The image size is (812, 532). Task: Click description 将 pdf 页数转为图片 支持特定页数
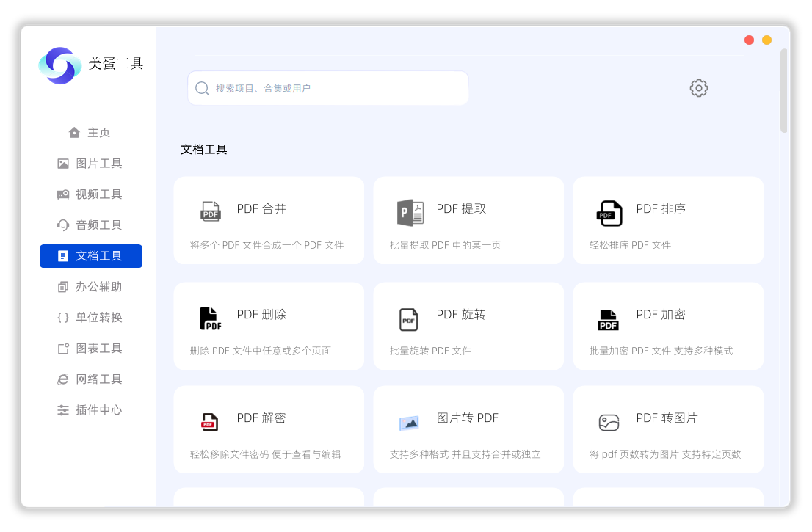[665, 454]
